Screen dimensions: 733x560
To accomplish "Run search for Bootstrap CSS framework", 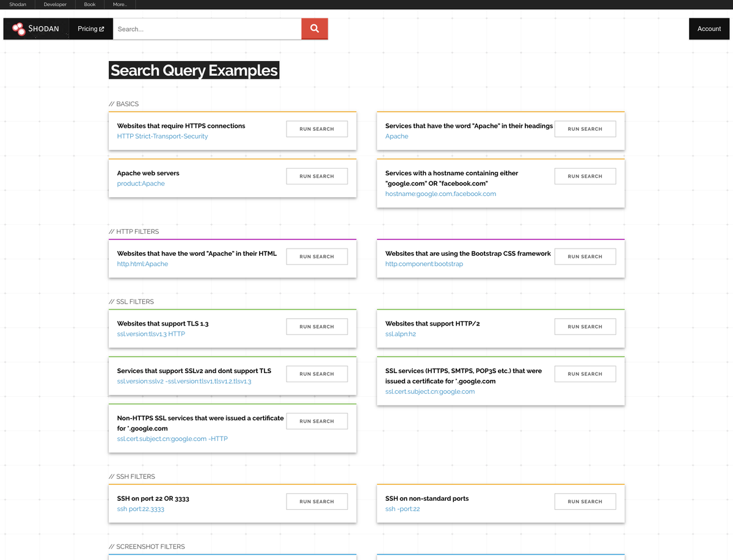I will (585, 256).
